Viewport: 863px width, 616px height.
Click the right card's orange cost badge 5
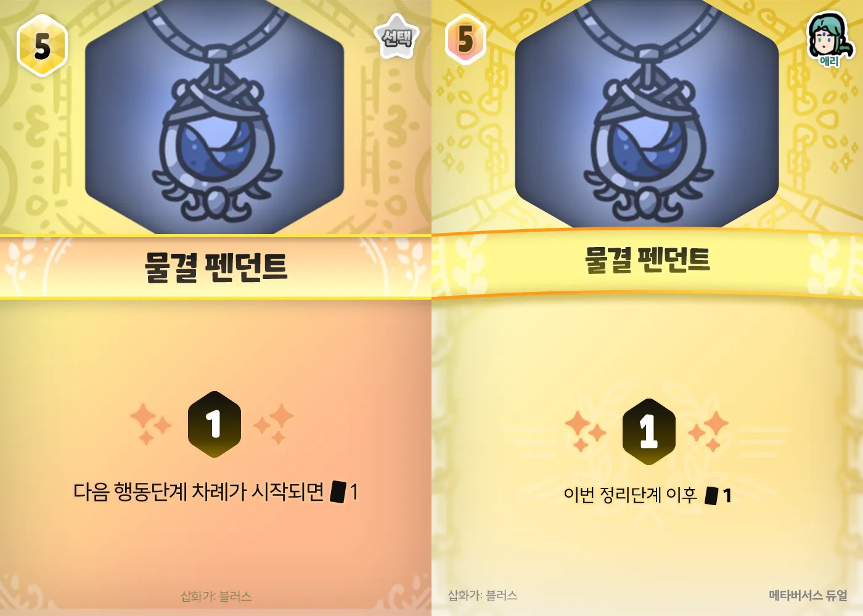[466, 39]
